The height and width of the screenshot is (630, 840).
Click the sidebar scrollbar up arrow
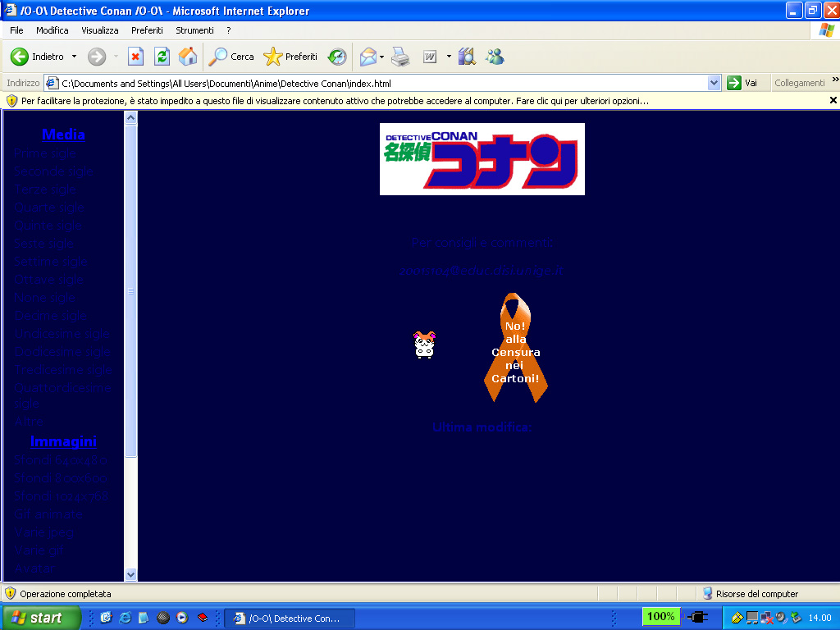[130, 118]
